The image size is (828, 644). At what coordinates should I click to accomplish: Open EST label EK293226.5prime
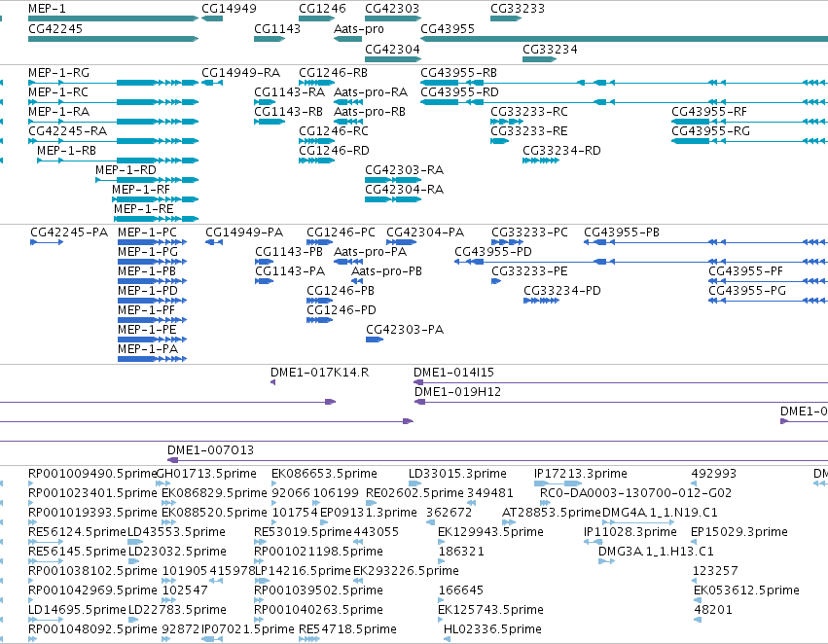tap(406, 571)
